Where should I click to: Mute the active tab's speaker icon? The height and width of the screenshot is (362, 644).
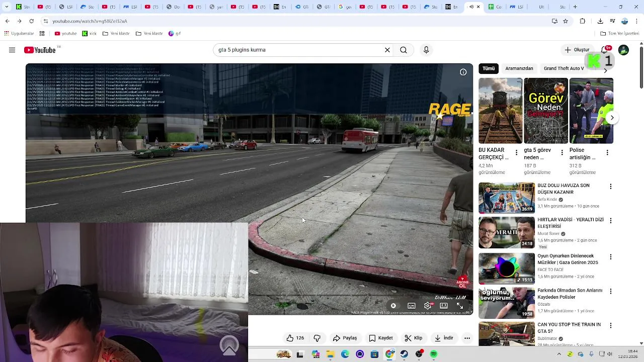coord(471,7)
